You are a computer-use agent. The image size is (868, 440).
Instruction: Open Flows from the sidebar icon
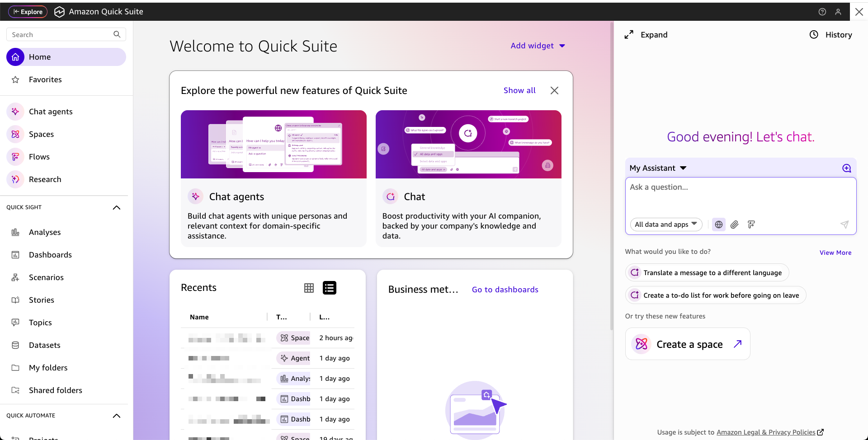[x=15, y=156]
